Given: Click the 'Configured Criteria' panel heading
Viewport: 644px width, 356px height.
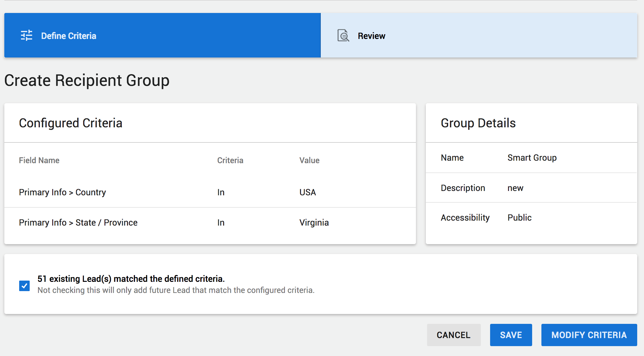Looking at the screenshot, I should [x=71, y=123].
